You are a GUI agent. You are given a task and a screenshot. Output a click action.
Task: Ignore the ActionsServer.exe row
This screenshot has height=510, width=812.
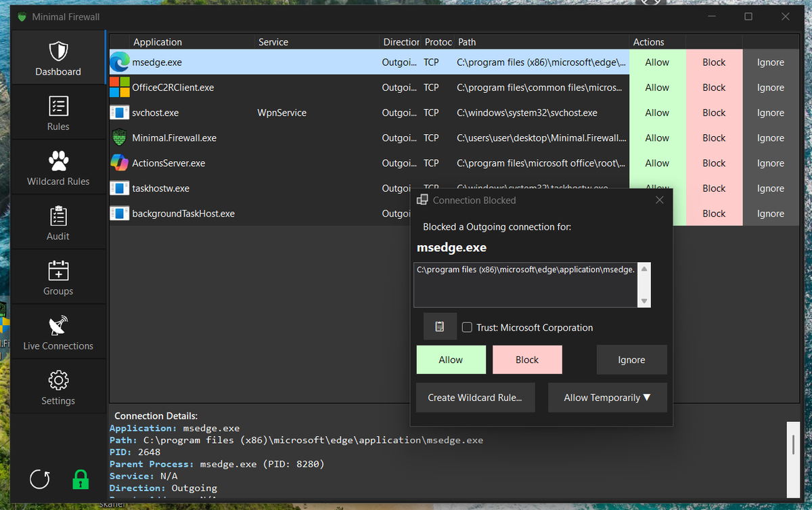771,163
